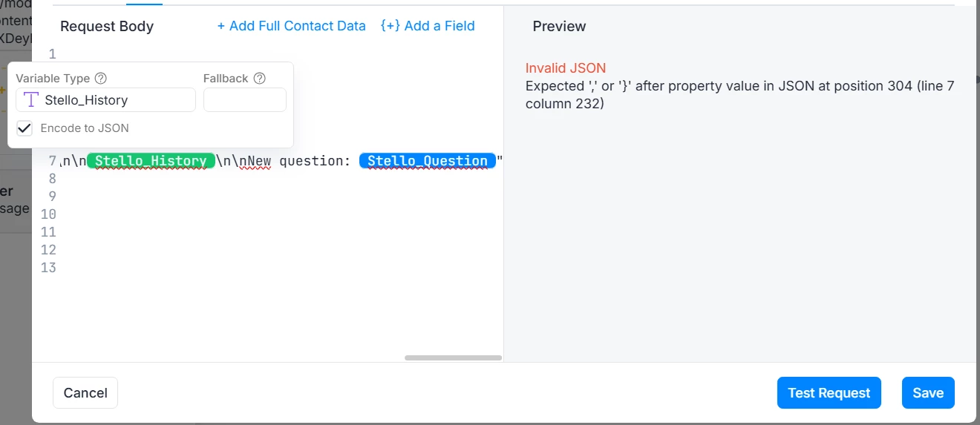Save the request configuration

928,393
